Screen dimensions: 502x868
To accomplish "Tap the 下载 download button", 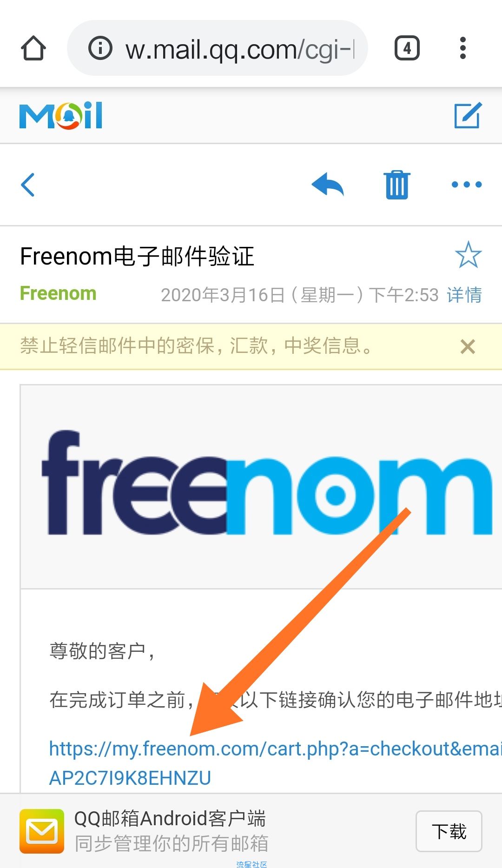I will pyautogui.click(x=449, y=831).
